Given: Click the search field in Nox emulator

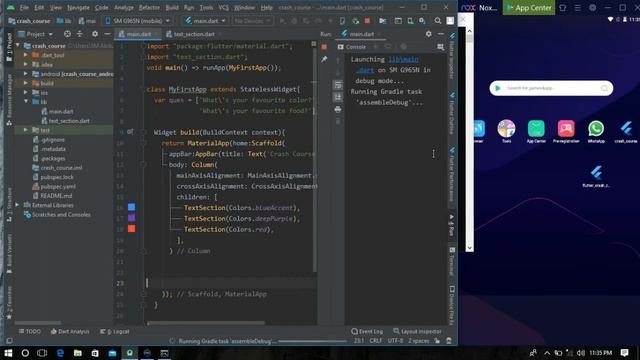Looking at the screenshot, I should (x=551, y=88).
